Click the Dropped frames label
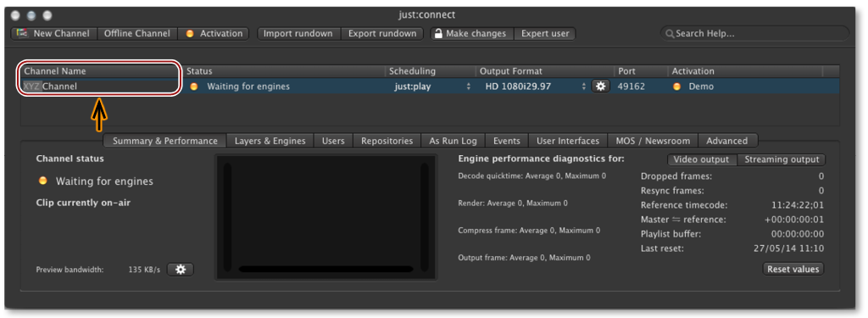 pos(676,176)
